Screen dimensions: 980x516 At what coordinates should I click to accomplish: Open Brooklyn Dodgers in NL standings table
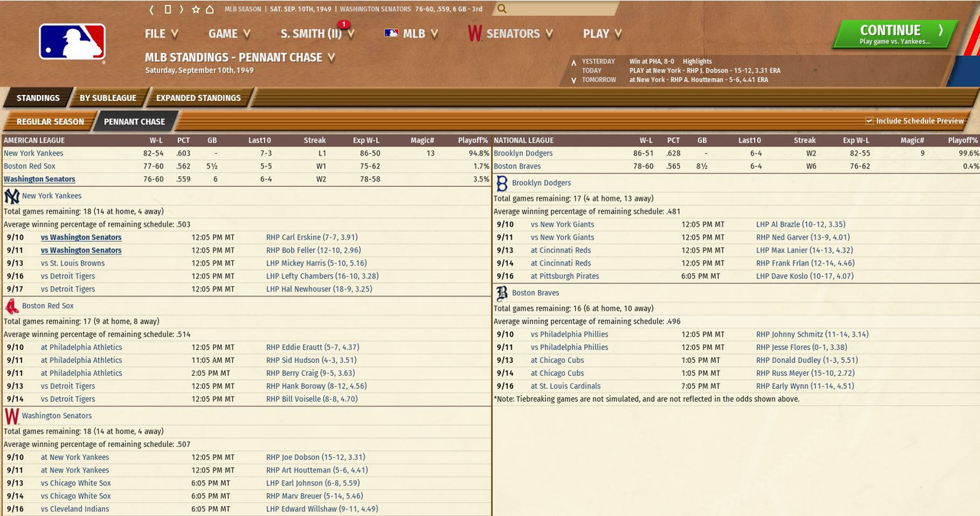tap(524, 153)
